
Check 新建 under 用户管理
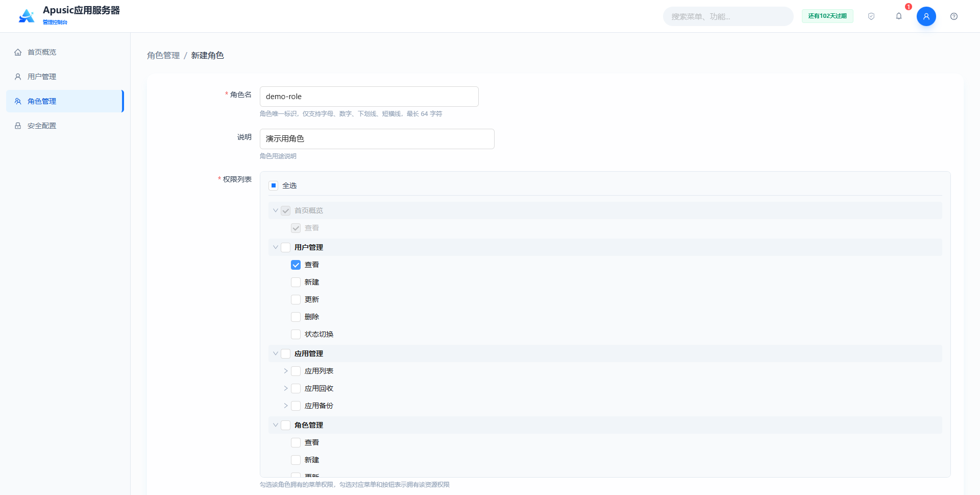coord(296,282)
